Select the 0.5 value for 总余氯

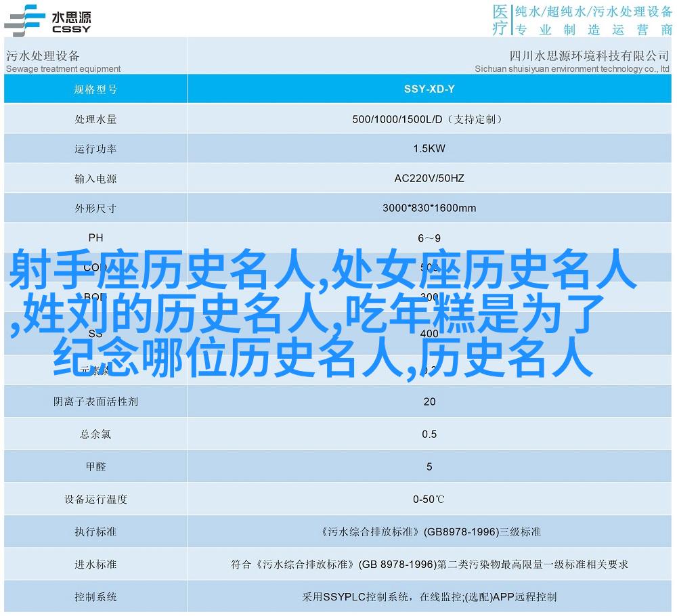(x=429, y=435)
